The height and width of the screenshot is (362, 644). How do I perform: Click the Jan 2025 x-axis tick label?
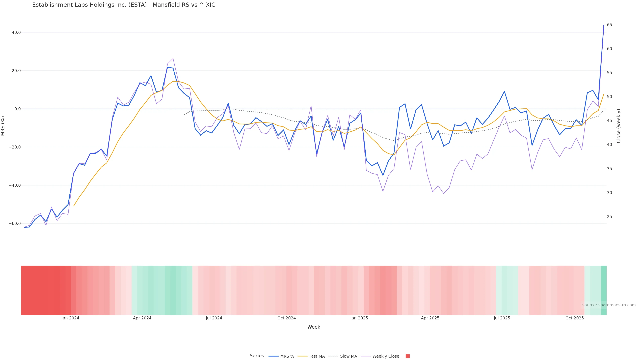359,318
